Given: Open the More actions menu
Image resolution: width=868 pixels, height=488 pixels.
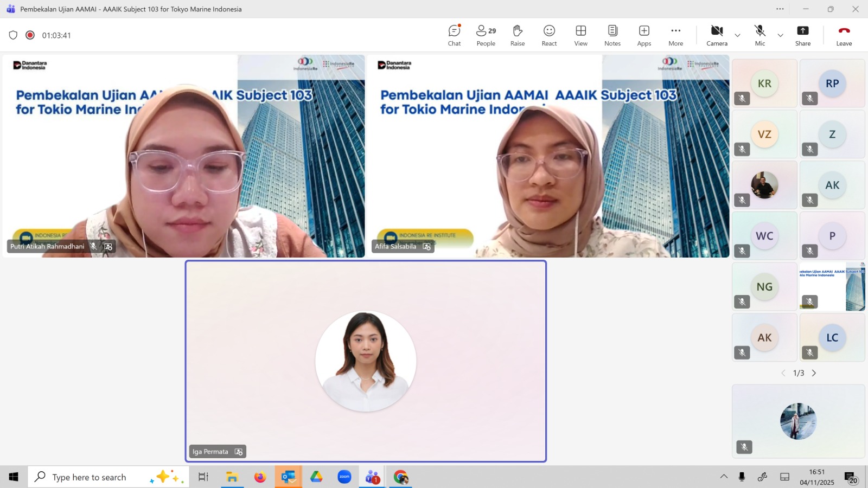Looking at the screenshot, I should [x=675, y=35].
